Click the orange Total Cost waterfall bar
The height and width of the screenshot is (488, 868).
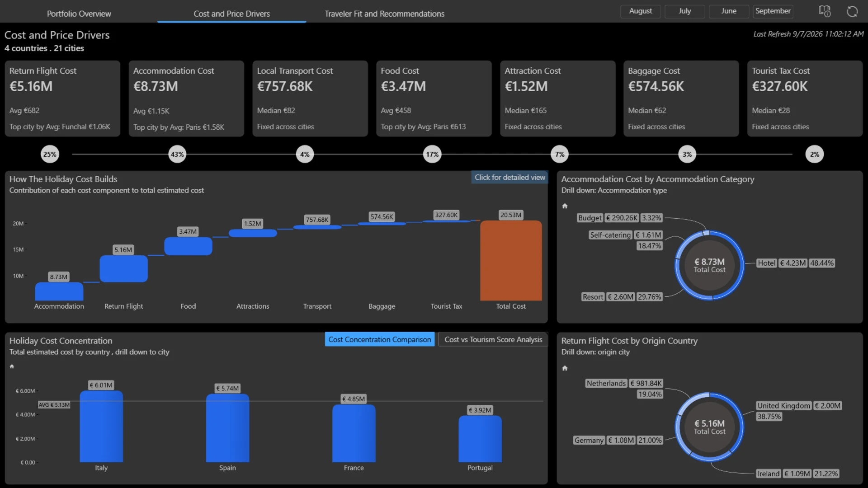pos(511,261)
